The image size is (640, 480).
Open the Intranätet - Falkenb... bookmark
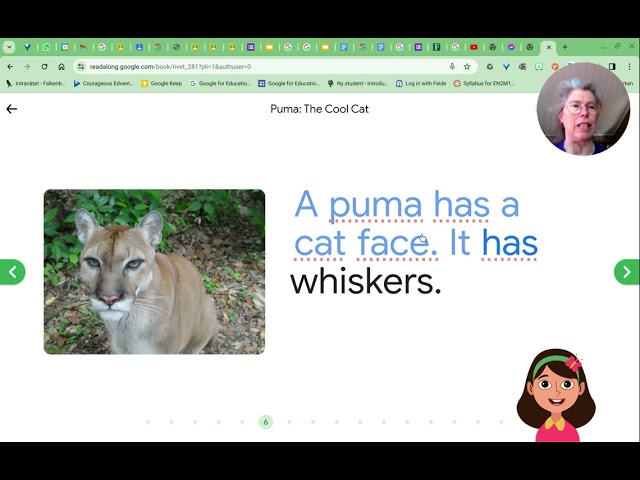click(36, 83)
